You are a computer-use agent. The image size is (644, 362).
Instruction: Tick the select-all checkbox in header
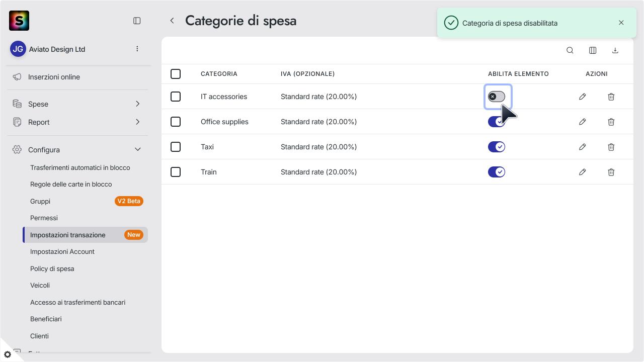[176, 74]
